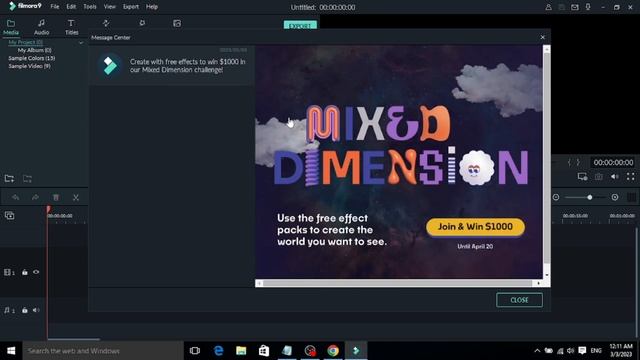Viewport: 640px width, 360px height.
Task: Click the account user icon in title bar
Action: (549, 7)
